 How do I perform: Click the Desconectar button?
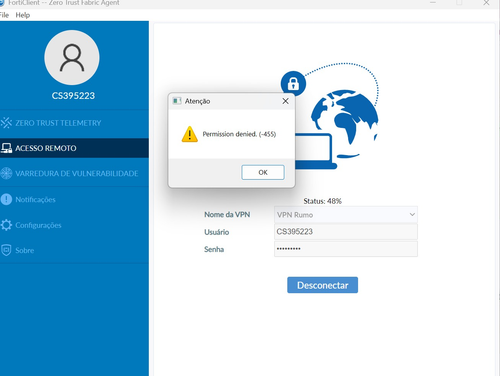[323, 285]
